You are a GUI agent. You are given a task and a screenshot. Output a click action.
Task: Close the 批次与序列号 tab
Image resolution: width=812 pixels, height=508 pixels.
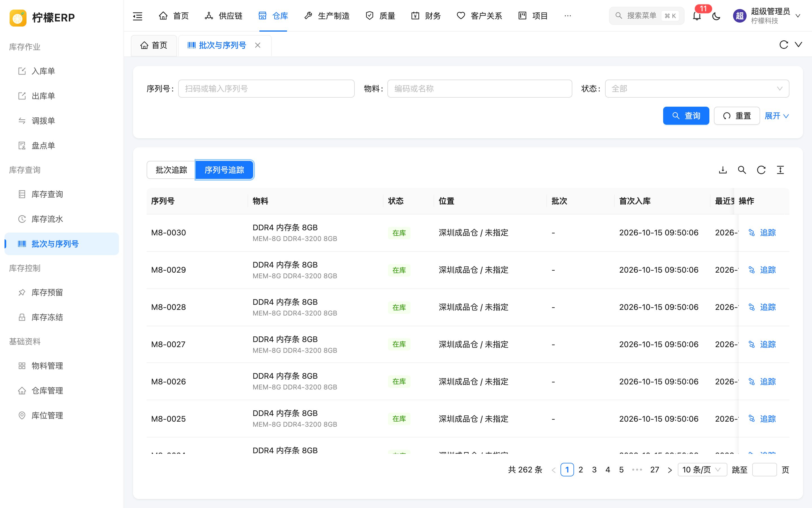pyautogui.click(x=258, y=45)
